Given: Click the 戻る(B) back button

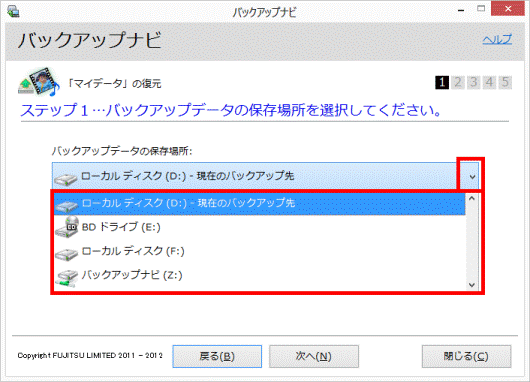Looking at the screenshot, I should point(217,356).
